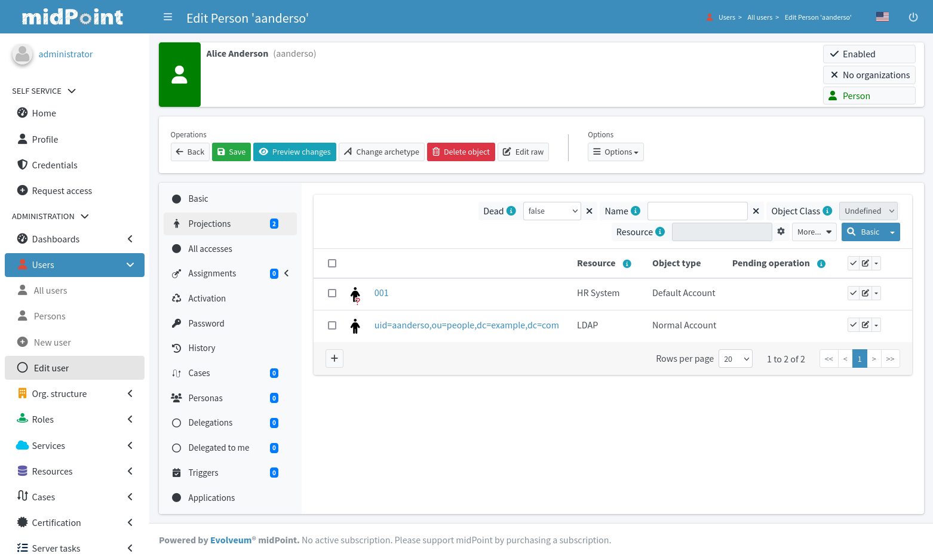The height and width of the screenshot is (560, 933).
Task: Open the Rows per page dropdown
Action: coord(735,359)
